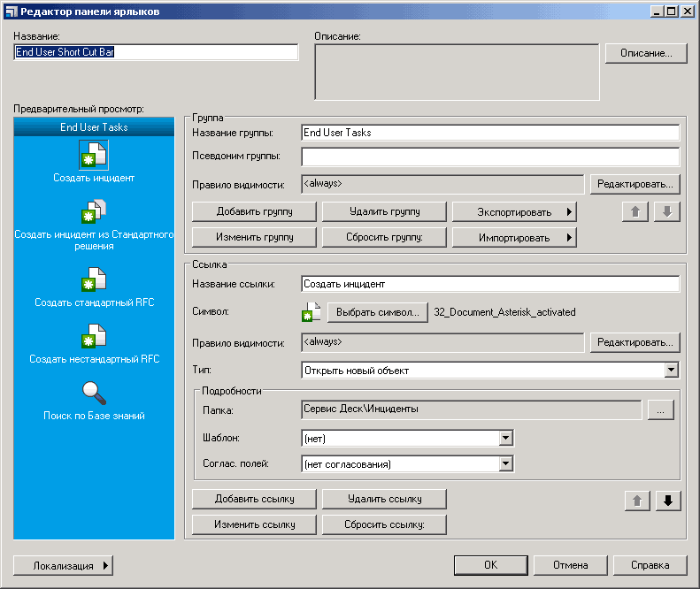
Task: Focus the 'Название ссылки' field
Action: pos(490,284)
